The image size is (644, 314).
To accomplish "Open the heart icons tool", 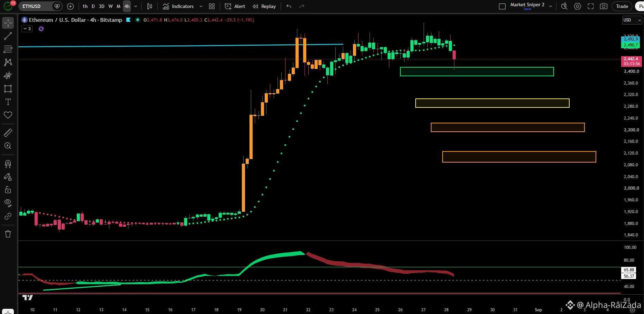I will pyautogui.click(x=8, y=115).
